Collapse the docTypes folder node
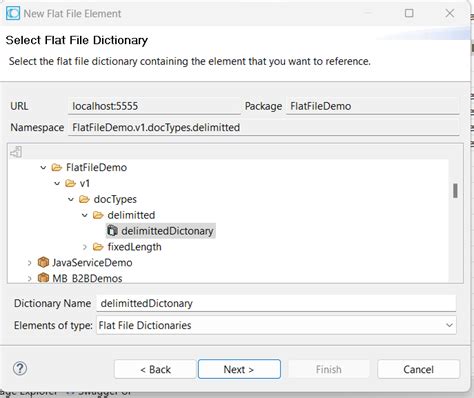The height and width of the screenshot is (398, 474). coord(71,199)
